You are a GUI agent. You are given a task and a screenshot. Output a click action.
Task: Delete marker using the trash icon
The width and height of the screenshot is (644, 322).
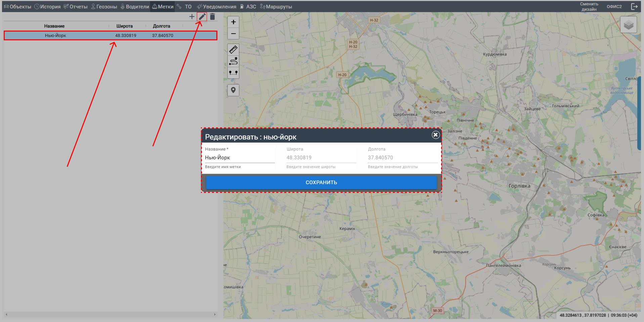[212, 16]
